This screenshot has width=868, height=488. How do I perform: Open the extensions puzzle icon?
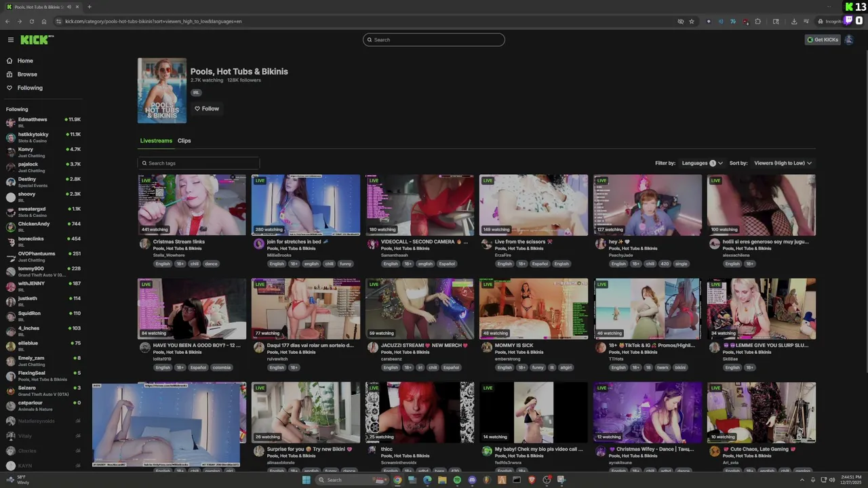[757, 22]
